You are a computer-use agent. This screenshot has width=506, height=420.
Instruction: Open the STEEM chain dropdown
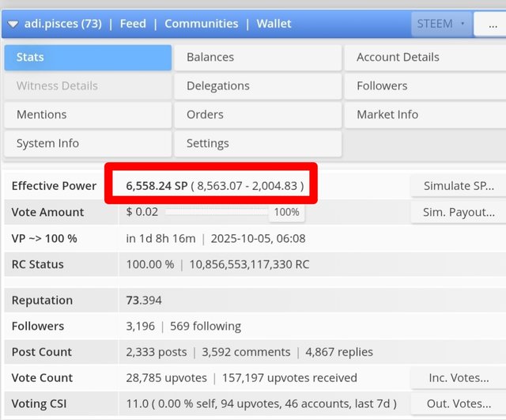pyautogui.click(x=441, y=24)
